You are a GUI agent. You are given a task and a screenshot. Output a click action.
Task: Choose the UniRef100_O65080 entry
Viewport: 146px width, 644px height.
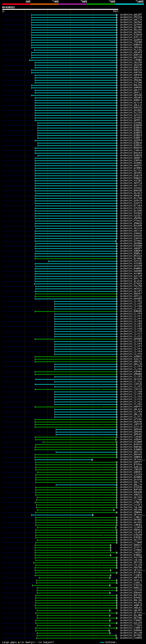(x=131, y=48)
